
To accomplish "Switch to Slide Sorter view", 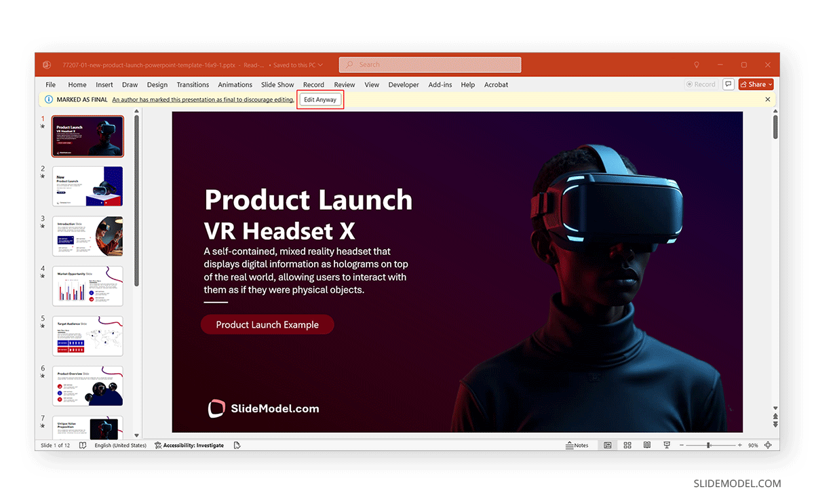I will click(x=627, y=445).
